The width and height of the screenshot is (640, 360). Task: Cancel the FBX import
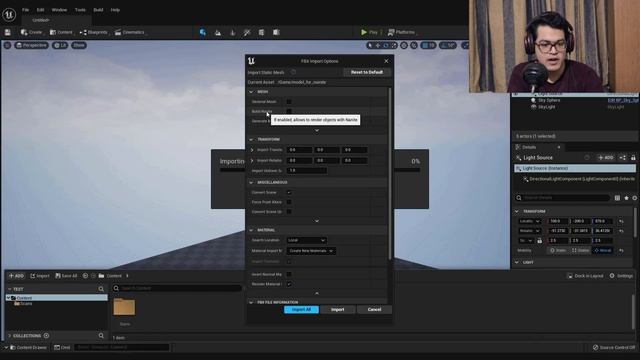coord(374,310)
